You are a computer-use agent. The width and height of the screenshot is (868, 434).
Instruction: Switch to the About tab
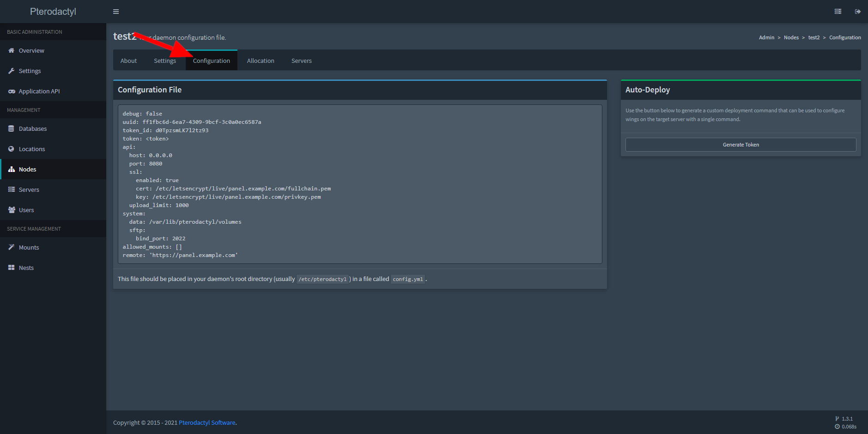(x=128, y=61)
